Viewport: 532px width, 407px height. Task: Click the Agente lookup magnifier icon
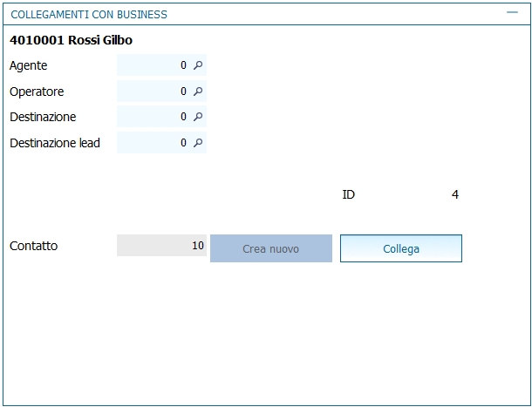[x=198, y=65]
